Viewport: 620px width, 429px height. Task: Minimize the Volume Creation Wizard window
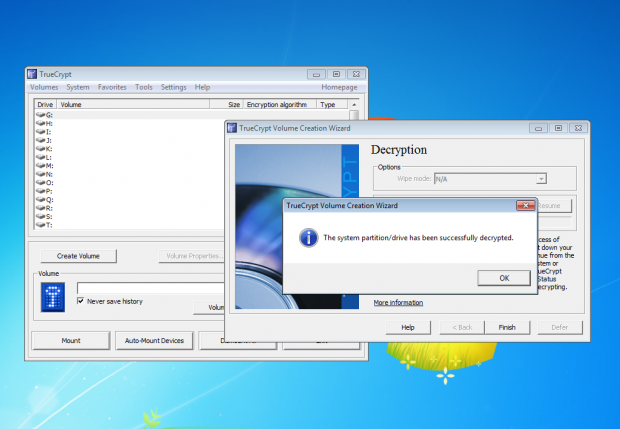(x=539, y=128)
